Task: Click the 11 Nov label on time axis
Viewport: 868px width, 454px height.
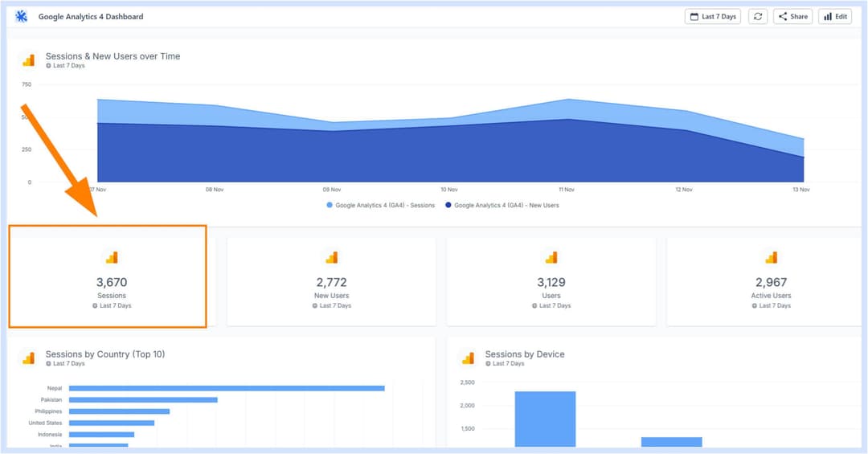Action: coord(567,190)
